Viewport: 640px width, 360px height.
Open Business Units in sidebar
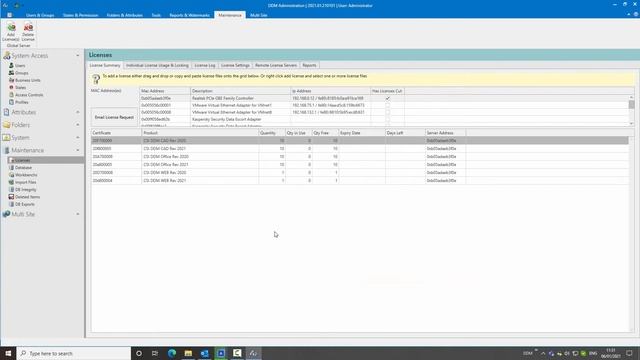coord(27,80)
